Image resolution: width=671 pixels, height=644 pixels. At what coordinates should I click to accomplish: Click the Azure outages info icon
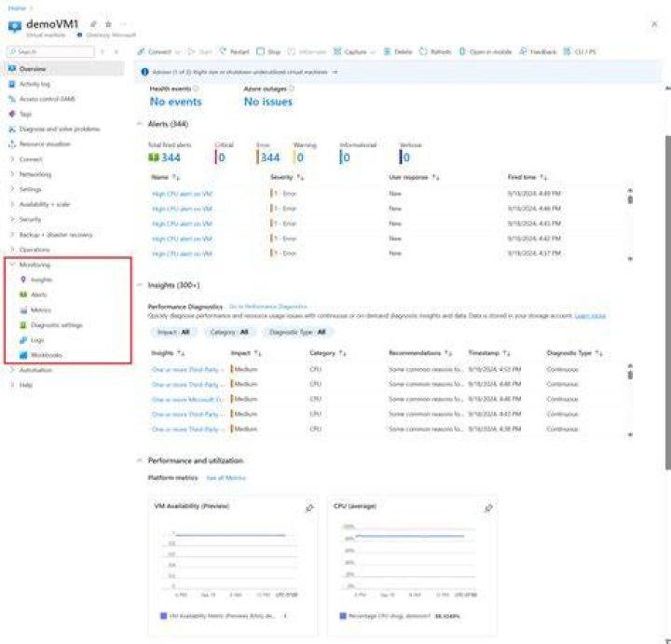292,89
